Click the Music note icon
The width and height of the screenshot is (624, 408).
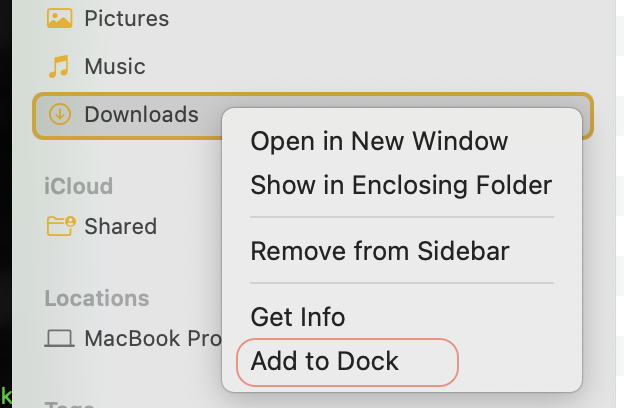[60, 67]
